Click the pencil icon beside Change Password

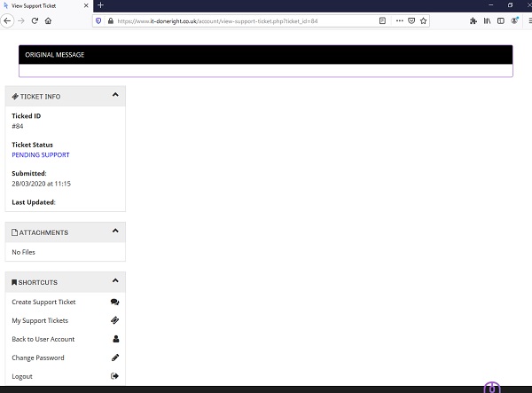click(x=115, y=358)
